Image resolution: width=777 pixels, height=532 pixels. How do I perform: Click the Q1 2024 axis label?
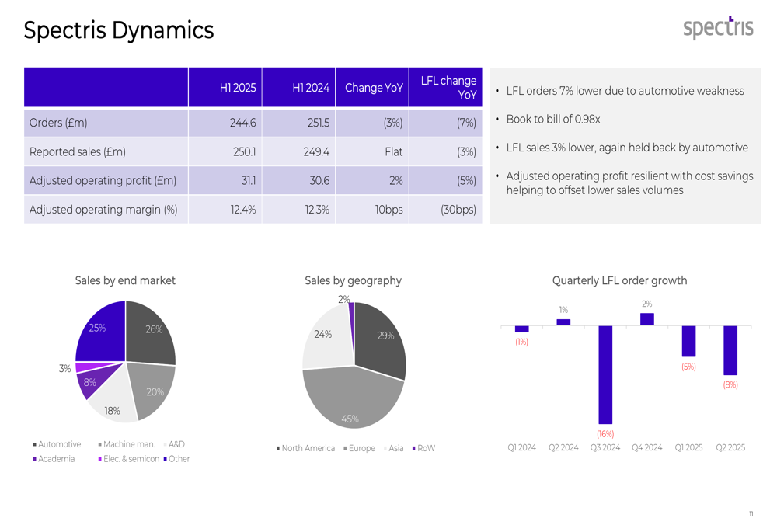click(522, 448)
